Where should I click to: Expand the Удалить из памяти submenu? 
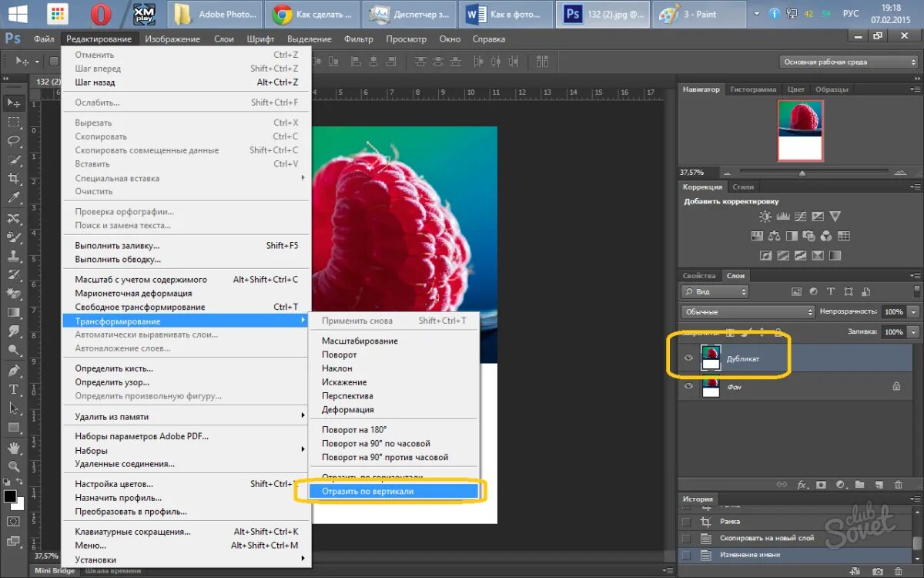187,416
